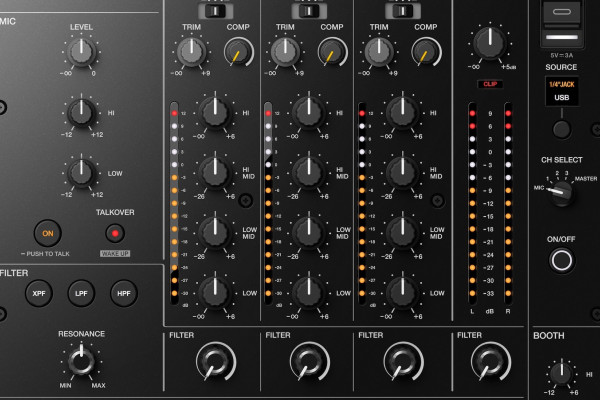Toggle the ON/OFF button under CH SELECT
The image size is (600, 400).
click(x=561, y=260)
